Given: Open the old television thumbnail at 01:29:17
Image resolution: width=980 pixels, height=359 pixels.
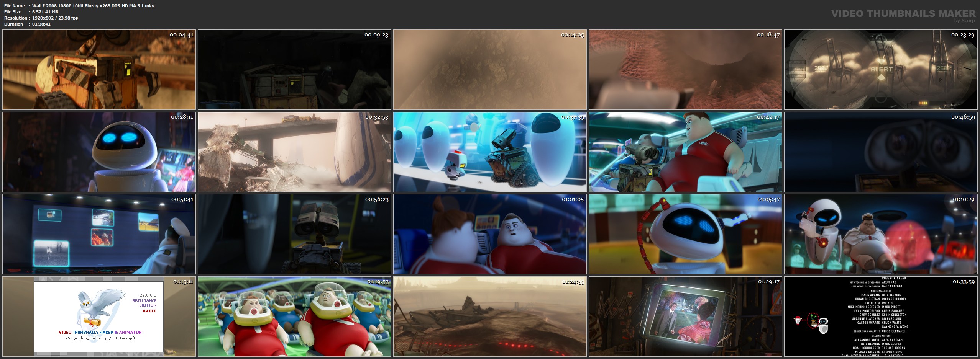Looking at the screenshot, I should point(685,317).
